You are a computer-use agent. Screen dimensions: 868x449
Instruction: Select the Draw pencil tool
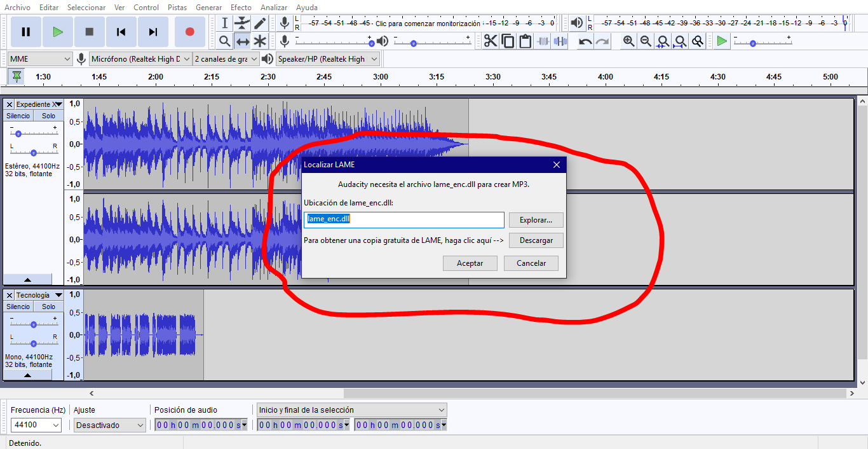click(260, 24)
